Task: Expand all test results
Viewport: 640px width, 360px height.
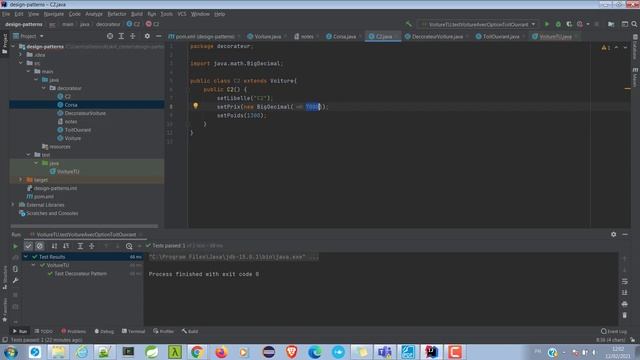Action: (80, 246)
